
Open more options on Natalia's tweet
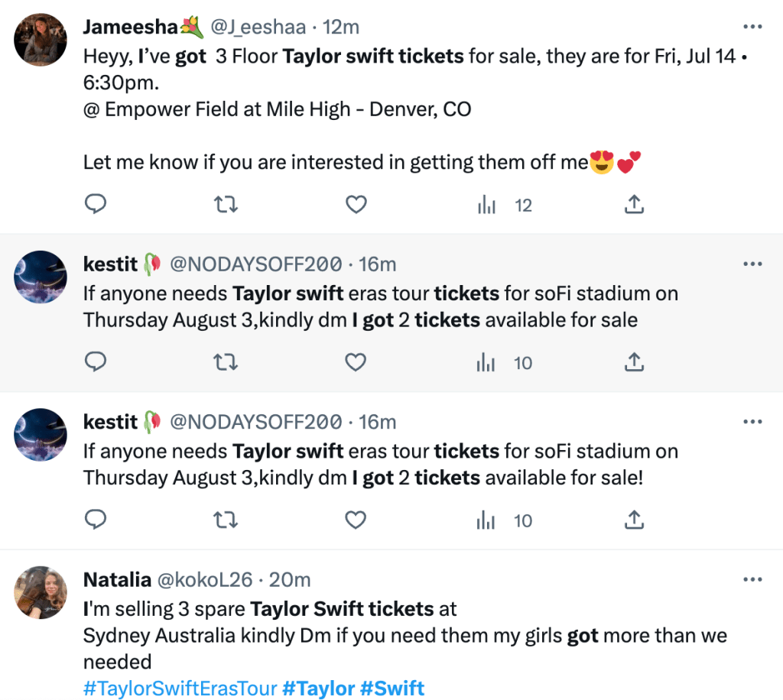(x=752, y=580)
